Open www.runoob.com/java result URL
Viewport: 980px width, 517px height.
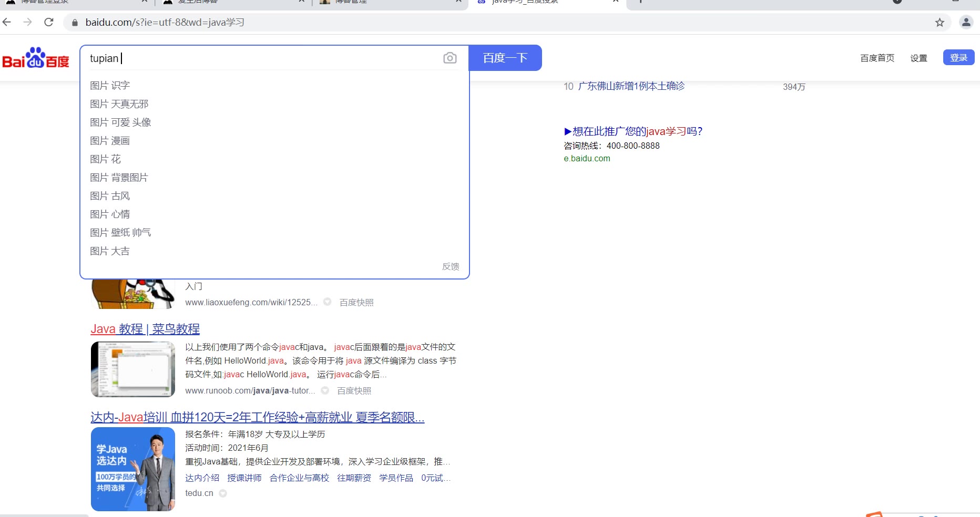250,390
